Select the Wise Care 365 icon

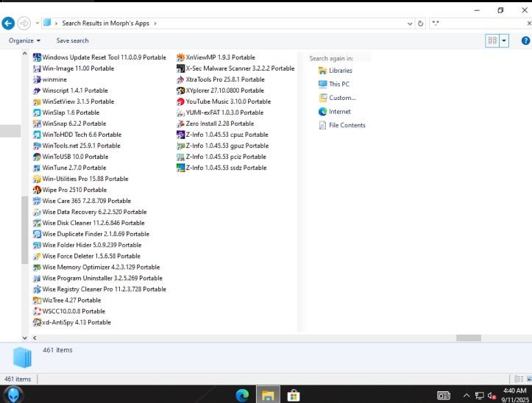pyautogui.click(x=37, y=201)
